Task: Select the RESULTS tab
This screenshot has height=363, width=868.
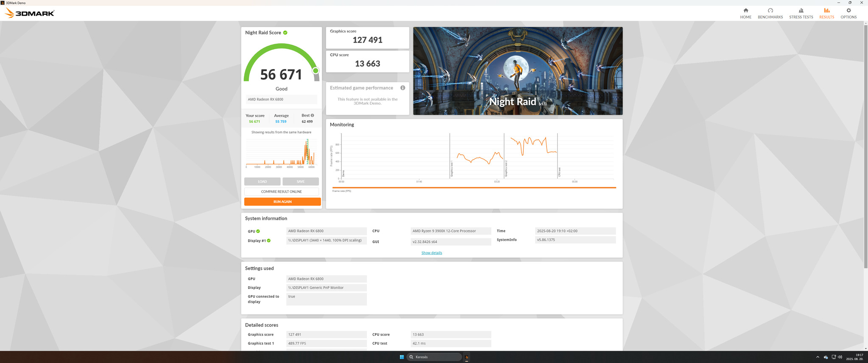Action: 826,13
